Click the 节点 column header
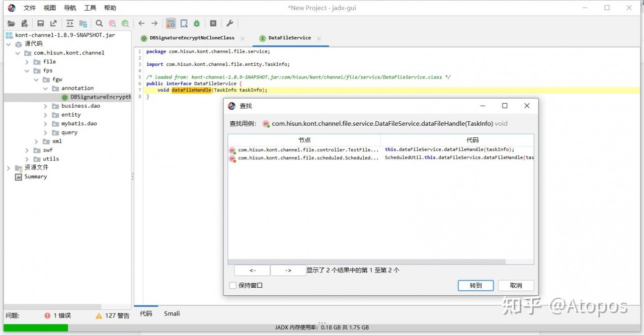This screenshot has width=644, height=335. 304,140
